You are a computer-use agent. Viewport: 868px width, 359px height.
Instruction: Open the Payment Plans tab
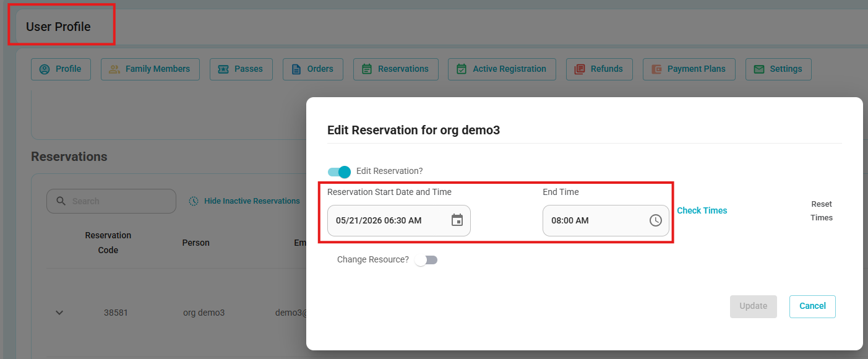click(689, 69)
